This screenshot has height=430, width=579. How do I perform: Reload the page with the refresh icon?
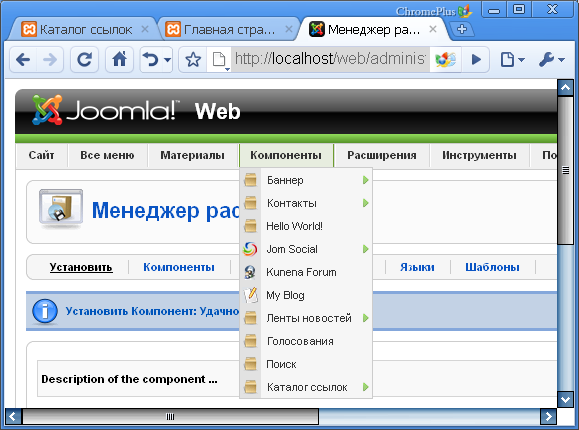click(84, 59)
